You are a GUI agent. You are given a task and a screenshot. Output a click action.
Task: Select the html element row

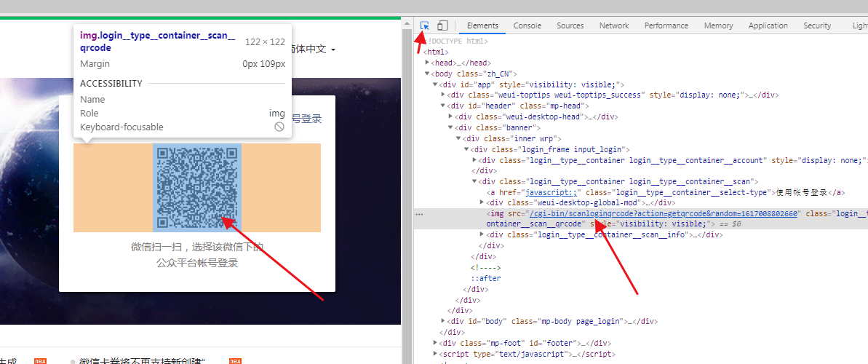(x=437, y=52)
